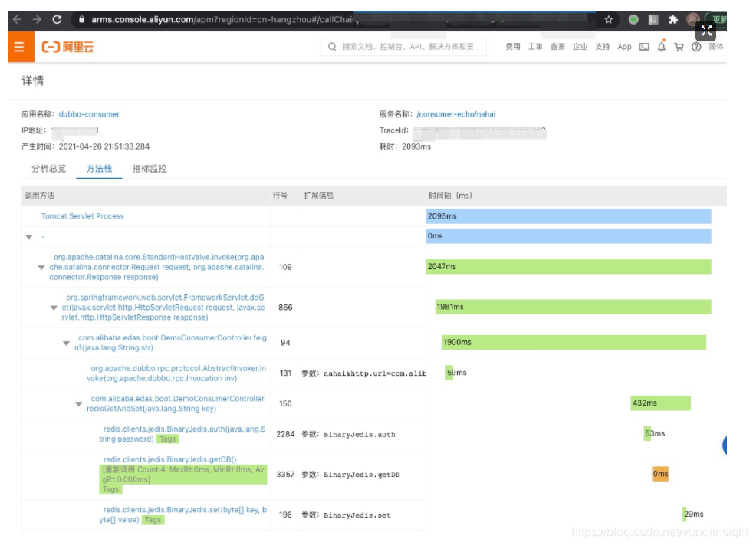Click the BinaryJedis.set method link
The width and height of the screenshot is (756, 546).
coord(182,515)
